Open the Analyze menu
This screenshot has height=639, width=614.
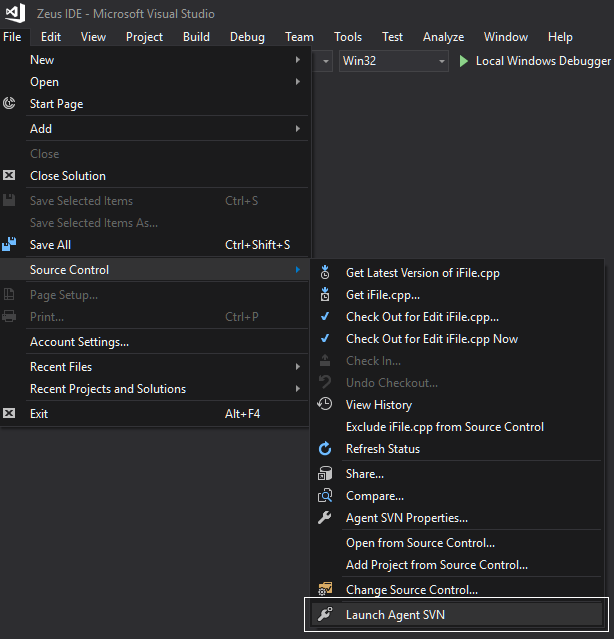443,37
